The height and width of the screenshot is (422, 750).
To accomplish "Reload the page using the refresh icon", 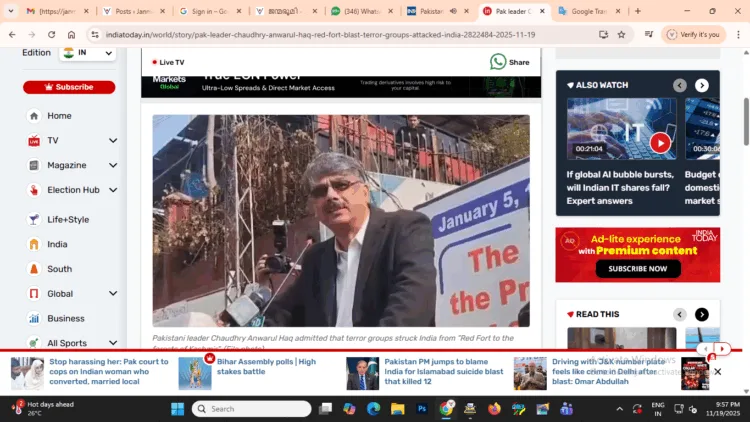I will click(51, 34).
